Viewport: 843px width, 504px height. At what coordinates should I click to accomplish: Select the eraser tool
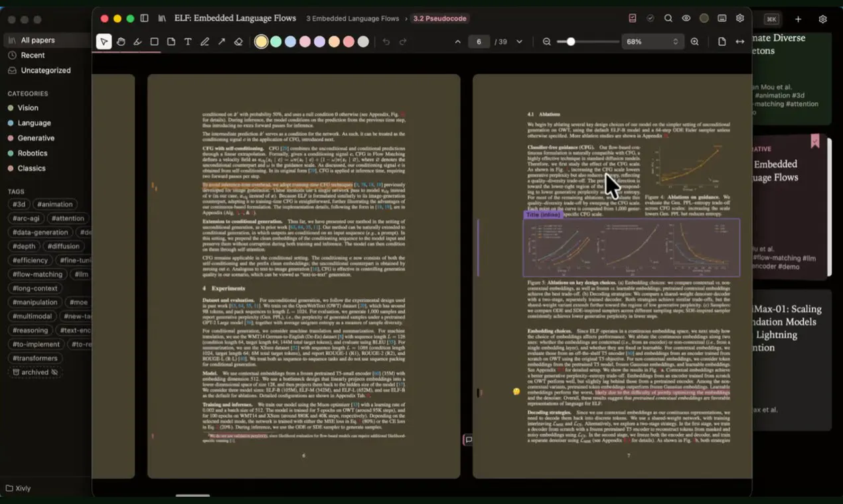238,42
